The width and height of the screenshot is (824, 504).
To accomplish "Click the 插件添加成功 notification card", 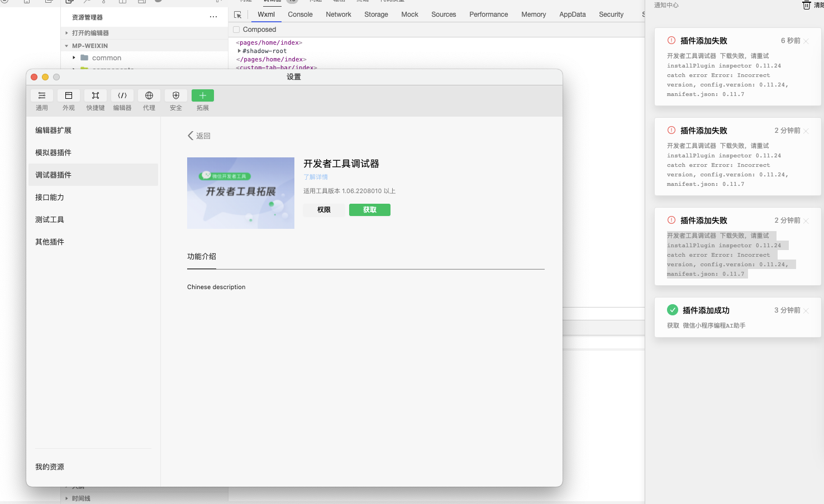I will [737, 317].
